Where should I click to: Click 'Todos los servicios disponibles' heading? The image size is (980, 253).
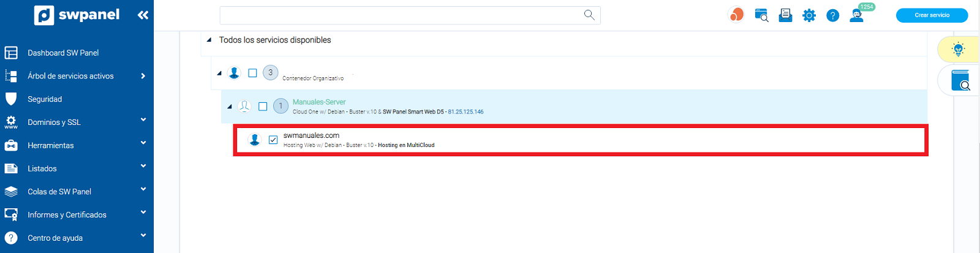click(275, 40)
